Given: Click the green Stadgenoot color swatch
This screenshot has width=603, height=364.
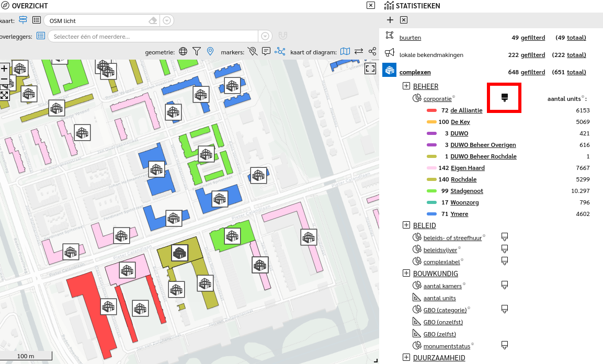Looking at the screenshot, I should pyautogui.click(x=431, y=191).
